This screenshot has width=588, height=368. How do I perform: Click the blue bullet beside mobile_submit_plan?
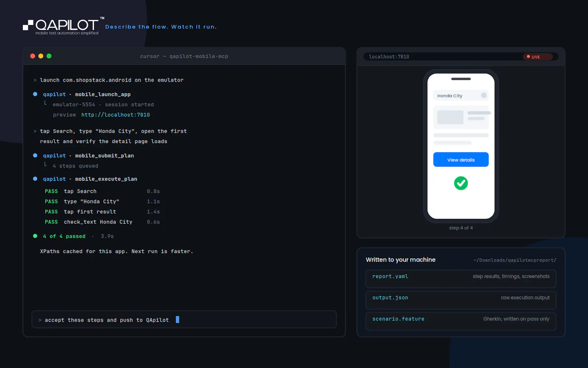point(35,155)
